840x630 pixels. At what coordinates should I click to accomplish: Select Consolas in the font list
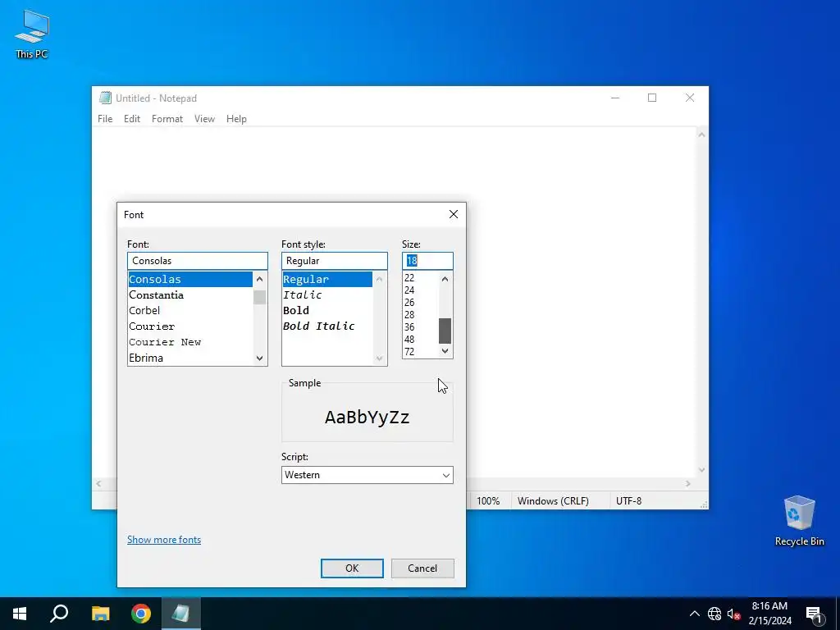(x=189, y=279)
